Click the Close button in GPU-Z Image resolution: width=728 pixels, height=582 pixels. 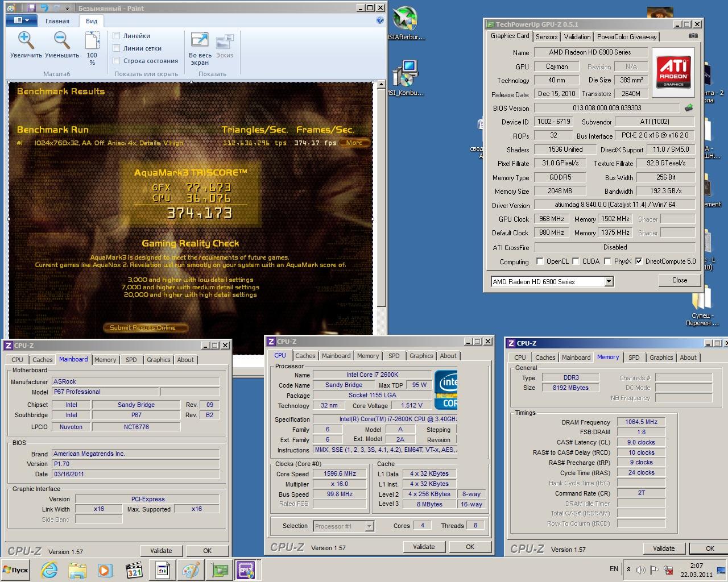click(680, 280)
